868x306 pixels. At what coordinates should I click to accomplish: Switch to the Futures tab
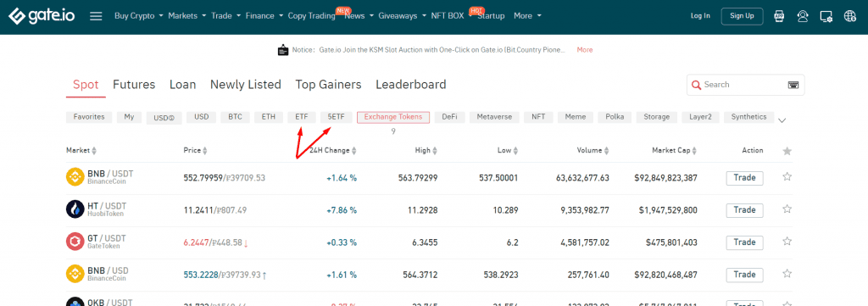[x=134, y=85]
